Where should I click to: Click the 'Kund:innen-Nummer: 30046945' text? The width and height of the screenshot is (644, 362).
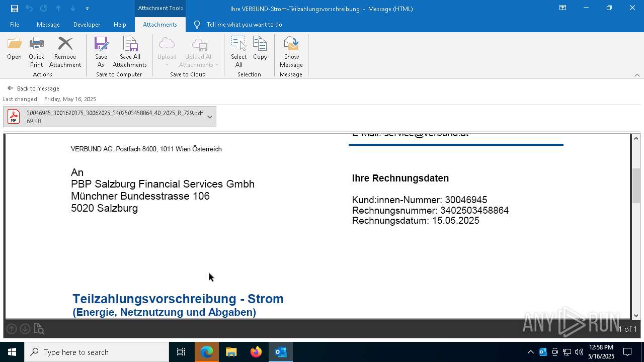[x=420, y=200]
